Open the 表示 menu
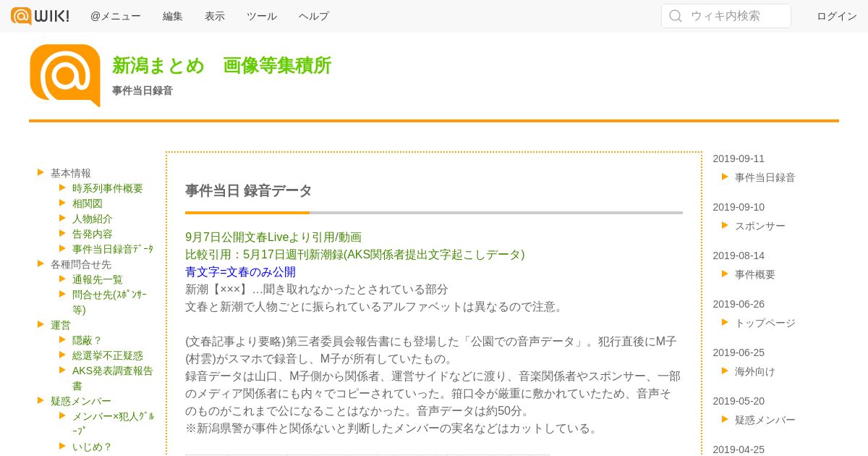 [215, 16]
